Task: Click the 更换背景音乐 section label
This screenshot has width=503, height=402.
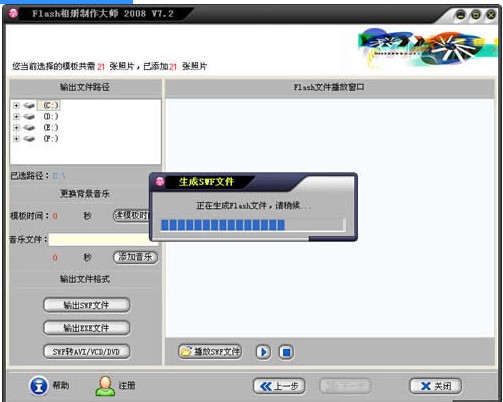Action: tap(85, 194)
